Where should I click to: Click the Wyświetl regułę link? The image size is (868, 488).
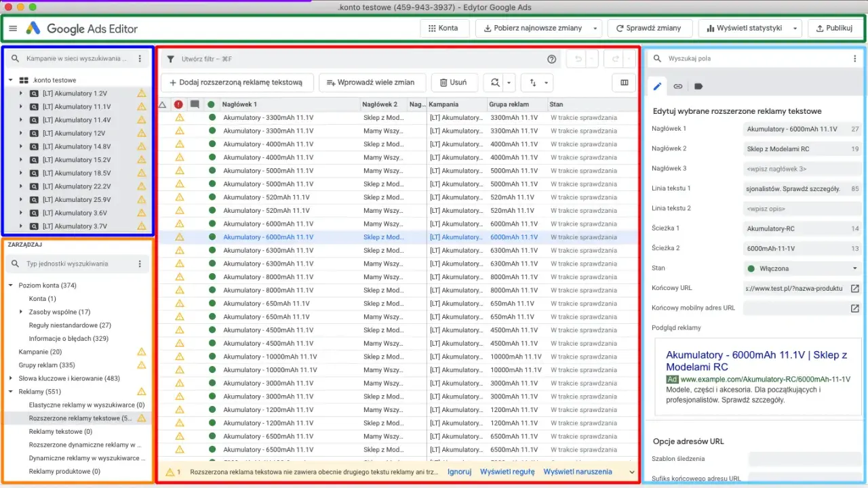507,472
